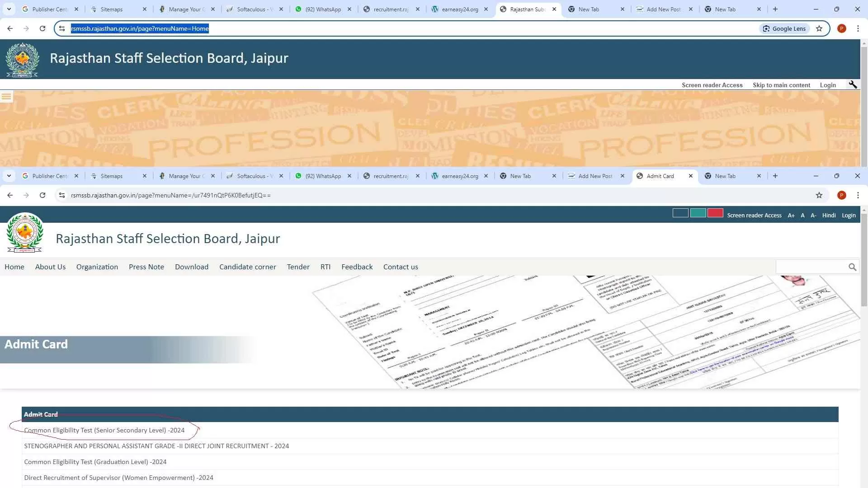The width and height of the screenshot is (868, 488).
Task: Open lower Chrome three-dot menu
Action: tap(858, 195)
